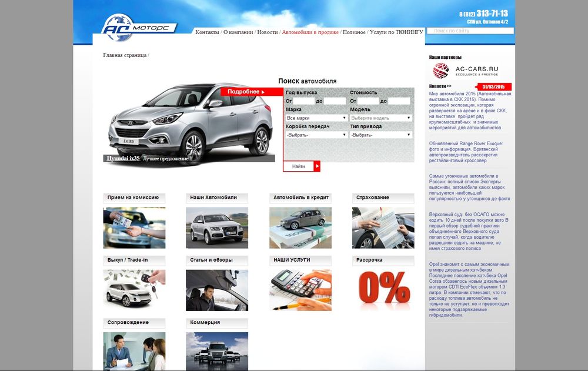Click the red arrow on Найти button
Screen dimensions: 588x371
pyautogui.click(x=317, y=166)
